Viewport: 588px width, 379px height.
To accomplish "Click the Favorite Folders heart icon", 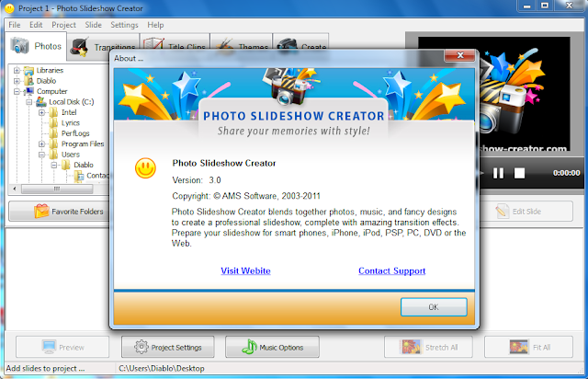I will point(41,211).
